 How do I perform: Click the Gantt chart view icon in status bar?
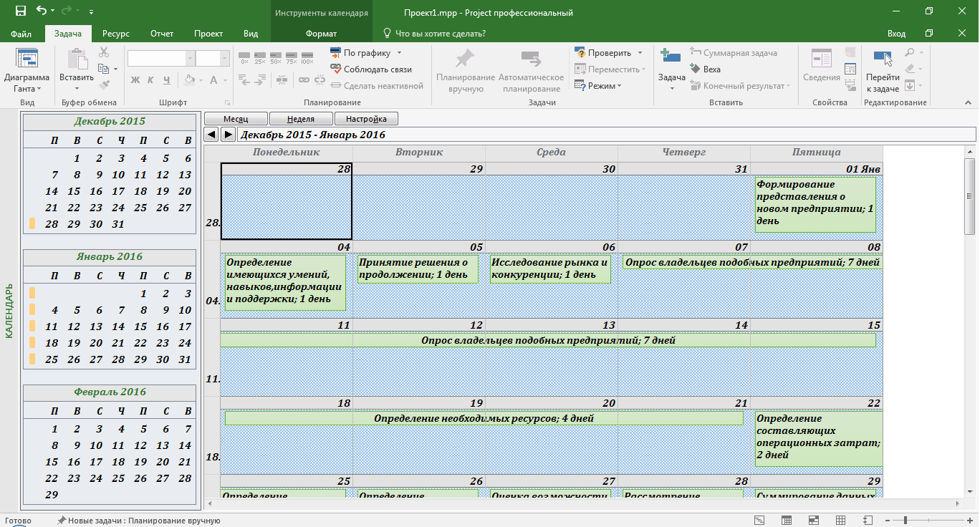tap(761, 520)
